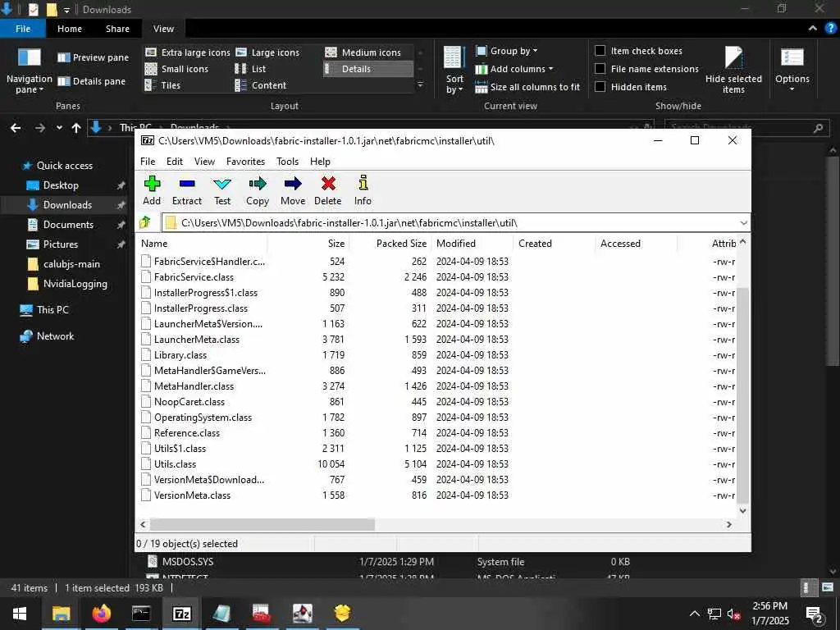Click Hide selected items in ribbon
Screen dimensions: 840x630
(x=733, y=70)
